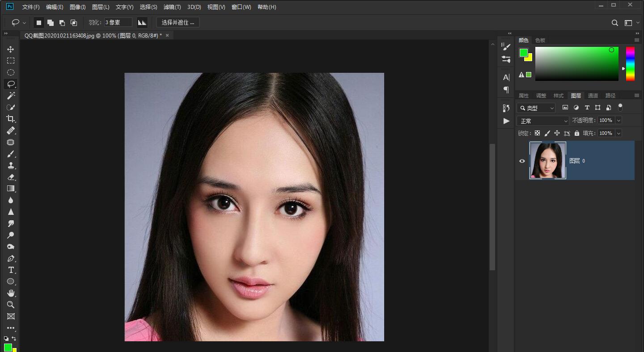The height and width of the screenshot is (352, 644).
Task: Select the Magic Wand tool
Action: (x=11, y=96)
